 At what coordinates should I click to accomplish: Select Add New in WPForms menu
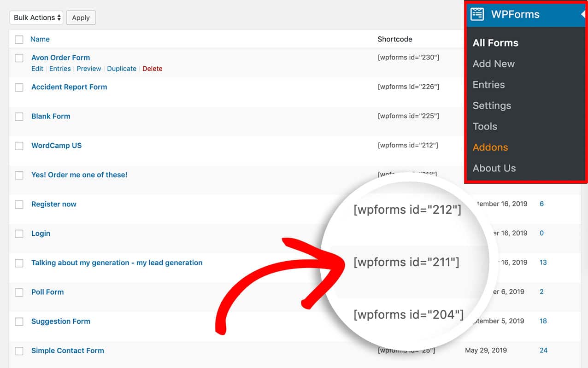(494, 64)
